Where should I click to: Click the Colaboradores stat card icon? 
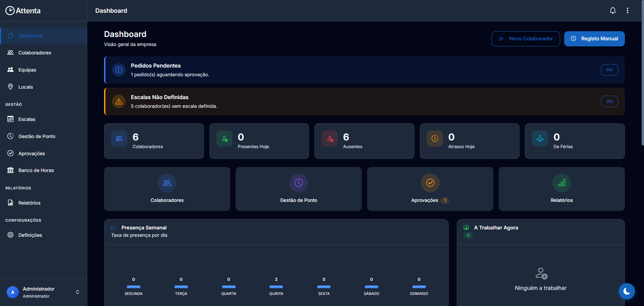click(119, 138)
